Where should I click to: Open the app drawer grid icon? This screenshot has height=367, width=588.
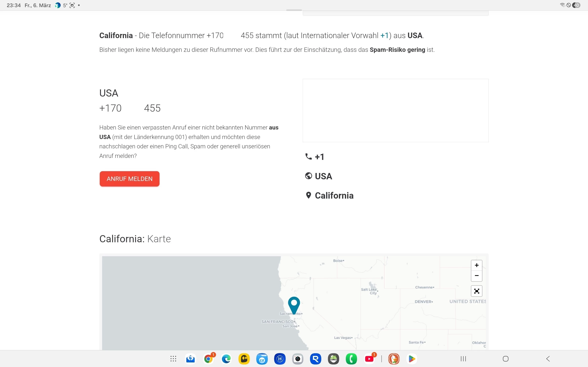173,359
